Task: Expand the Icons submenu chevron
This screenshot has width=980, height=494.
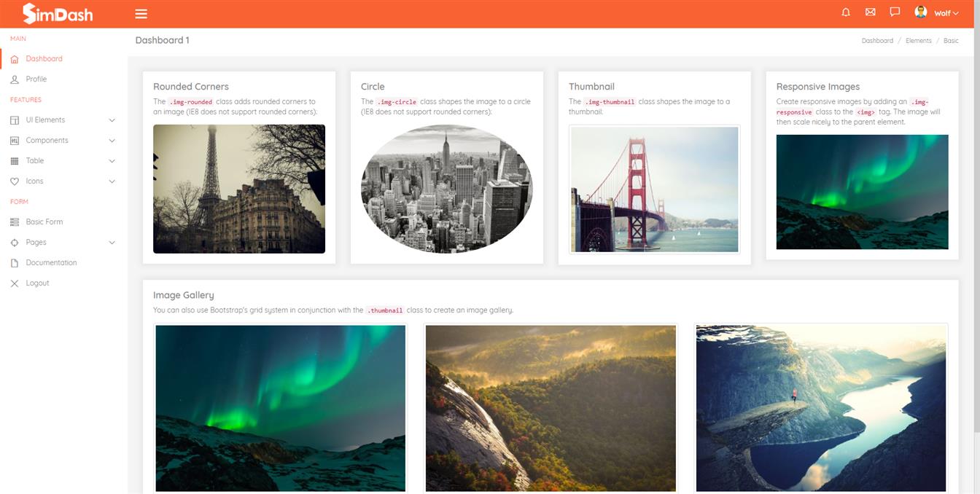Action: coord(112,181)
